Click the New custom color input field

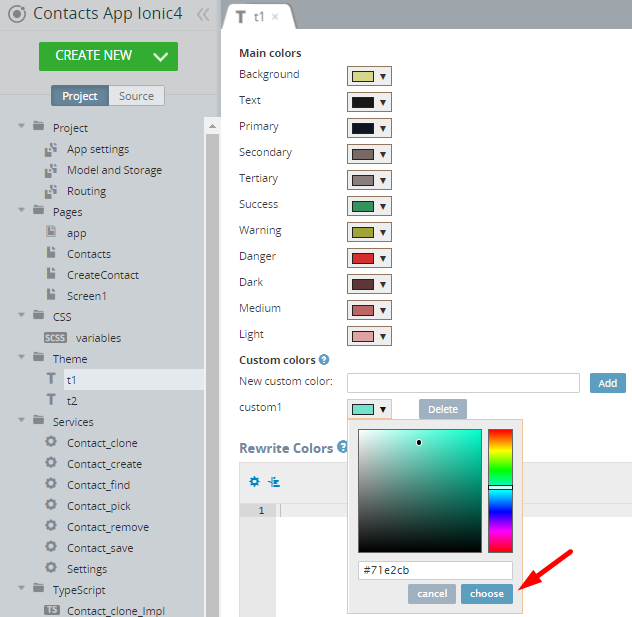[463, 383]
